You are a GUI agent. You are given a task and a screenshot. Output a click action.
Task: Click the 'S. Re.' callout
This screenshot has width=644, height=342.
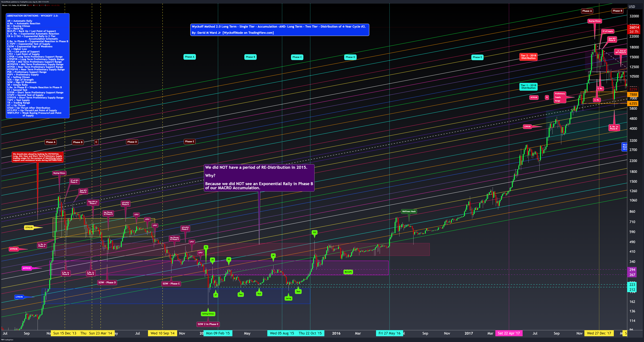[x=600, y=88]
